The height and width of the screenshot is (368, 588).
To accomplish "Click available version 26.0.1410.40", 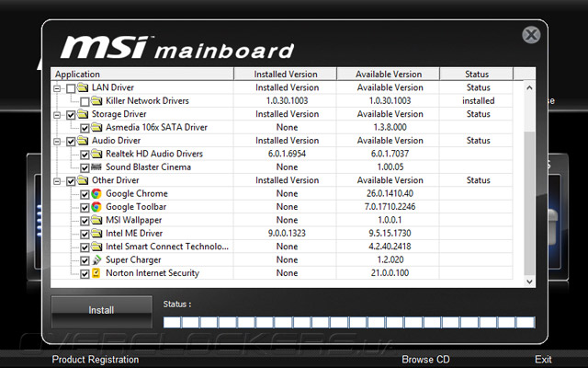I will (x=390, y=193).
